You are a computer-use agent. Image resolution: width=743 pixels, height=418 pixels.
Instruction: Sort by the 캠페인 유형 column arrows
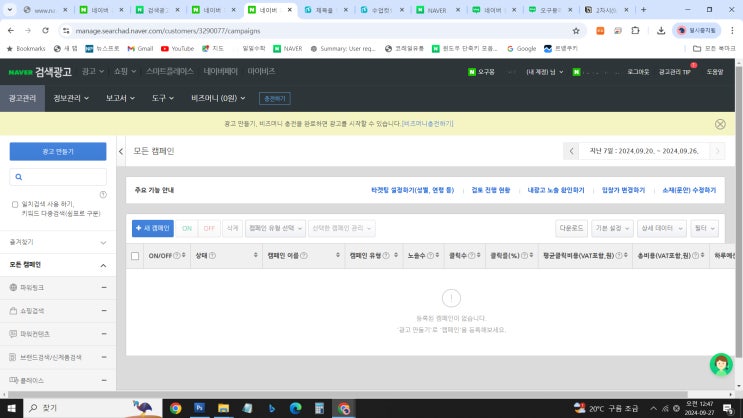pos(396,255)
